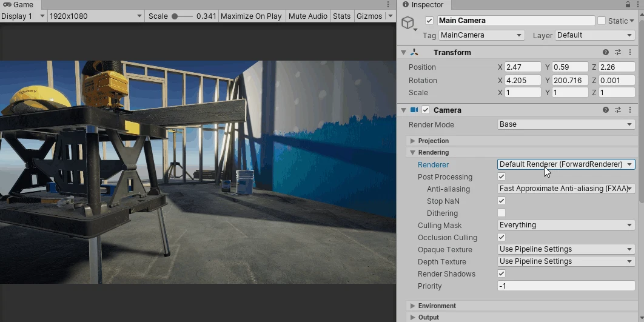Enable Dithering checkbox
644x322 pixels.
coord(501,213)
